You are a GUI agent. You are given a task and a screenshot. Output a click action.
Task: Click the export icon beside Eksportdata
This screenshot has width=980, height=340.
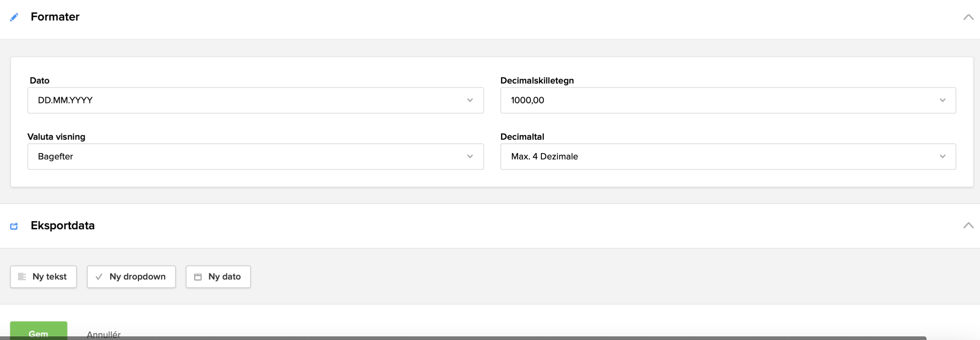point(14,226)
